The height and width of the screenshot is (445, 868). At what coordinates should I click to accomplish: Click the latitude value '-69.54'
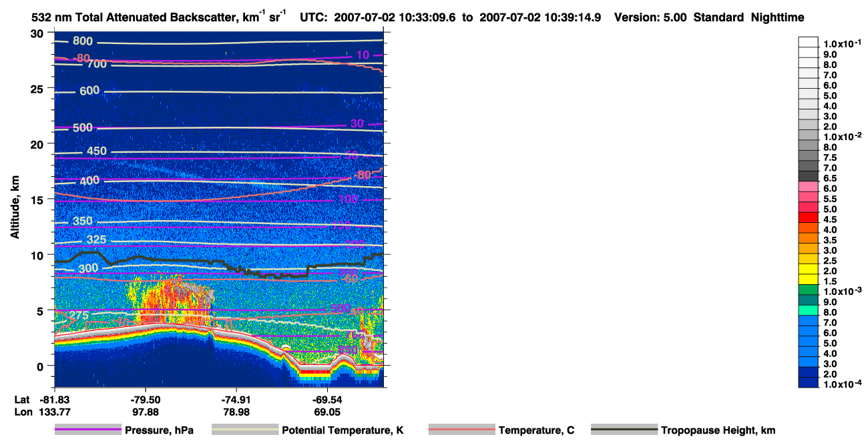pos(328,399)
